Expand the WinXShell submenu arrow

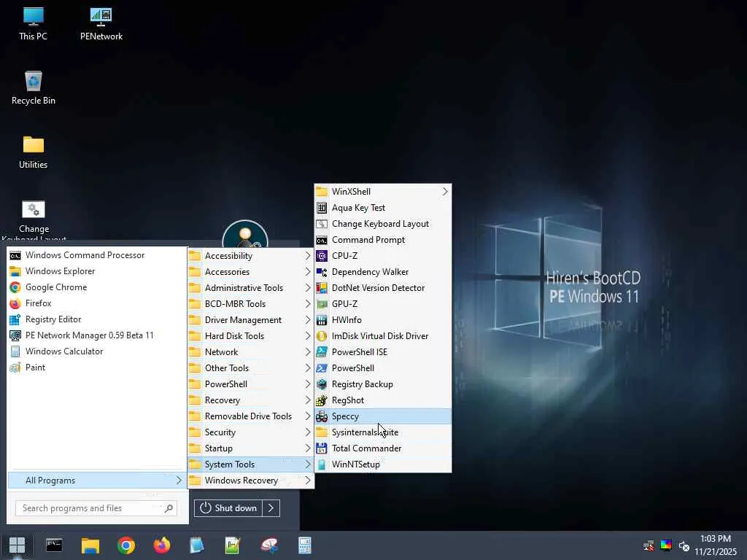click(x=445, y=192)
